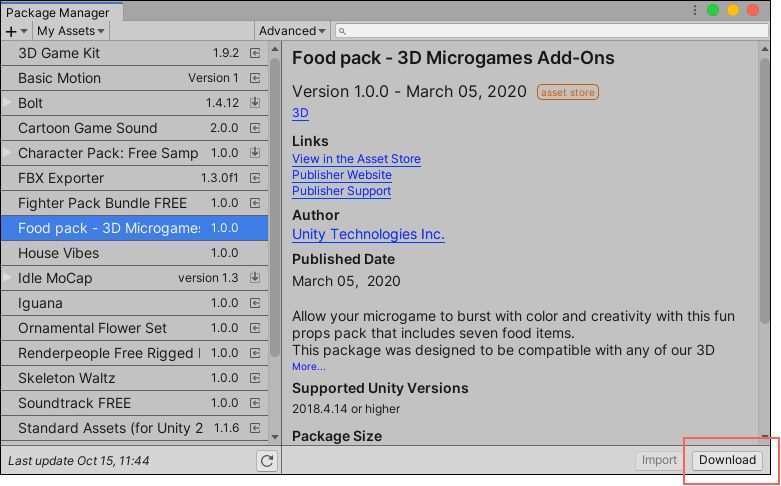781x486 pixels.
Task: Select the Basic Motion package
Action: click(x=134, y=78)
